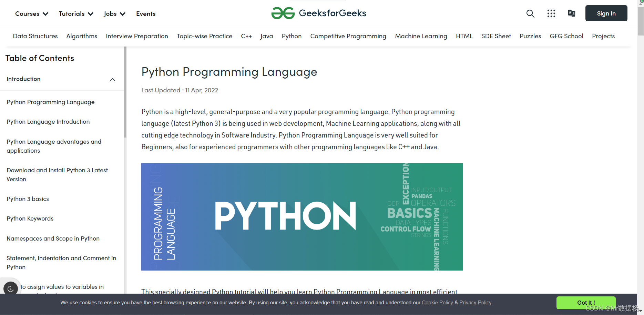The height and width of the screenshot is (315, 644).
Task: Click the Table of Contents scrollbar
Action: coord(125,92)
